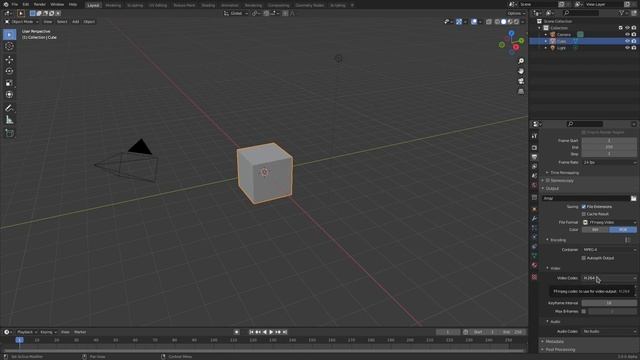The height and width of the screenshot is (360, 640).
Task: Toggle Collection visibility eye icon
Action: point(627,28)
